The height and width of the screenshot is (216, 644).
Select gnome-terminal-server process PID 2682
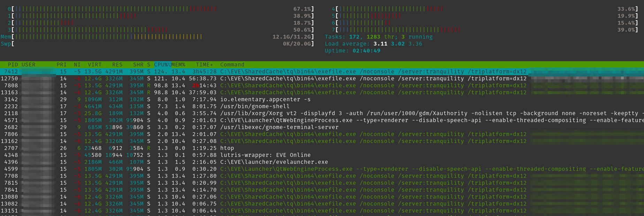[x=322, y=127]
